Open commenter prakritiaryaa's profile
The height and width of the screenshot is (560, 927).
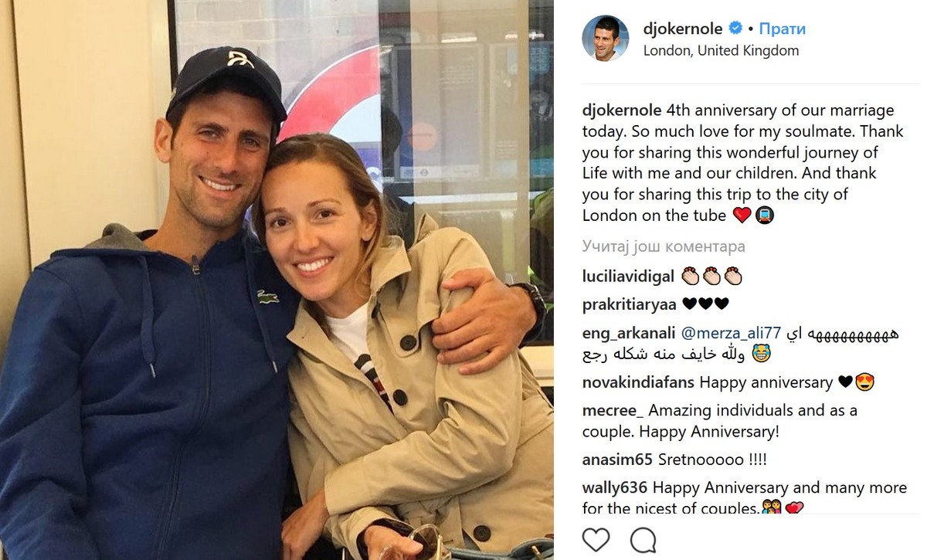630,304
